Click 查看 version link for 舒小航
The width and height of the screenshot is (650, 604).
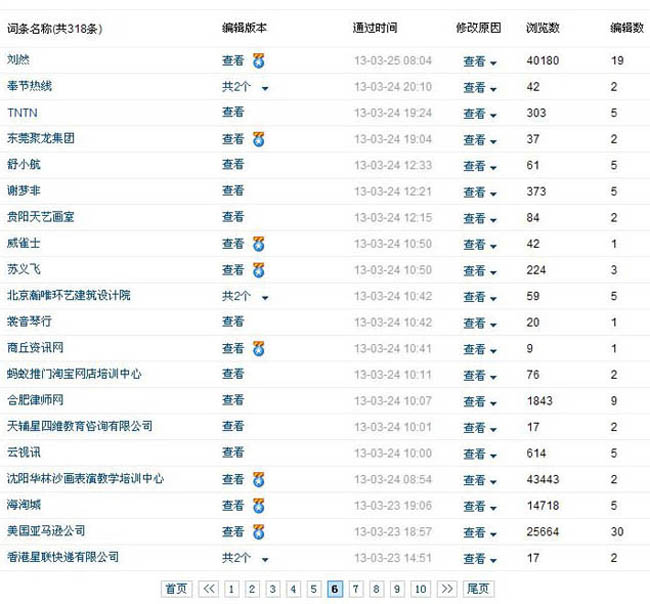(233, 165)
